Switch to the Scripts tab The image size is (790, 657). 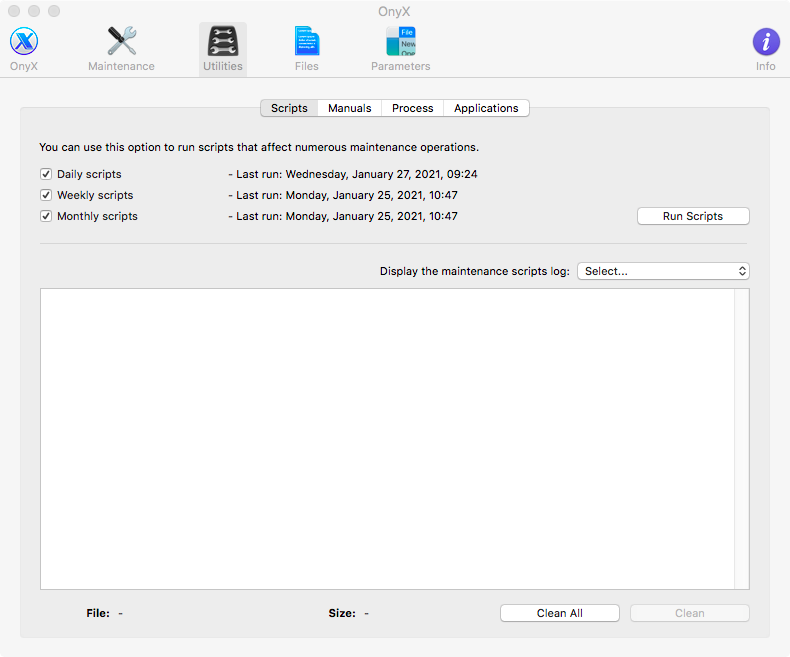[289, 108]
